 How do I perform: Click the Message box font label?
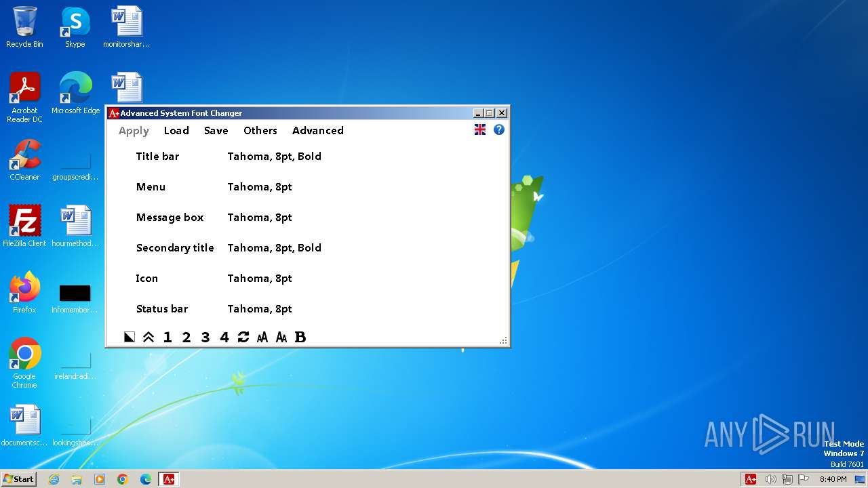point(170,218)
